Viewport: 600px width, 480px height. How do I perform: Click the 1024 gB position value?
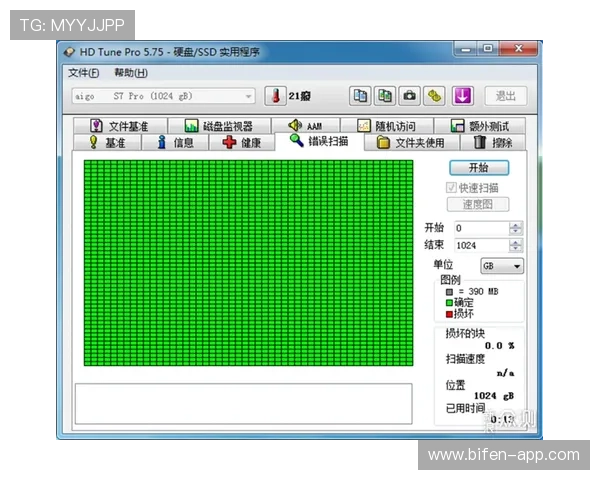coord(494,396)
